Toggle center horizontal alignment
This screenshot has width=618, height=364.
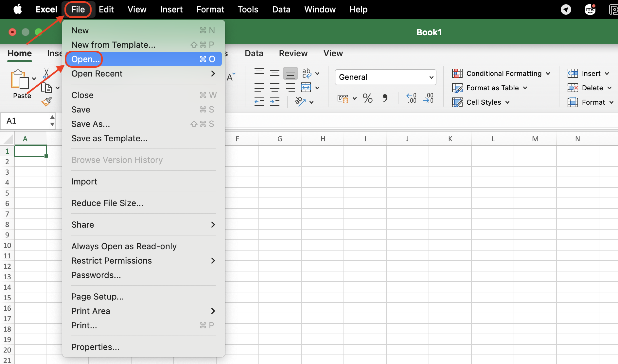(275, 87)
